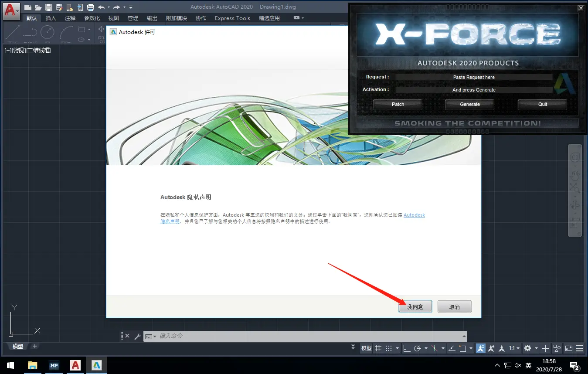Toggle clean screen mode in status bar
588x374 pixels.
(x=569, y=348)
